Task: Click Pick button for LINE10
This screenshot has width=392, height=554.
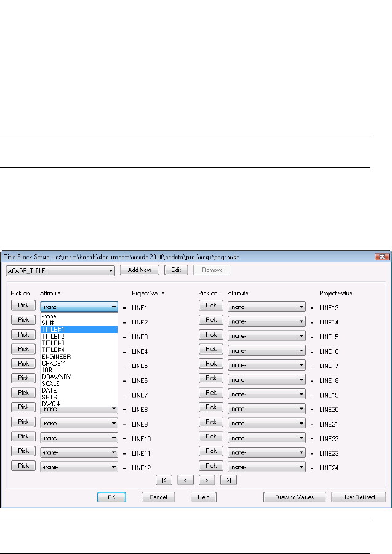Action: coord(23,436)
